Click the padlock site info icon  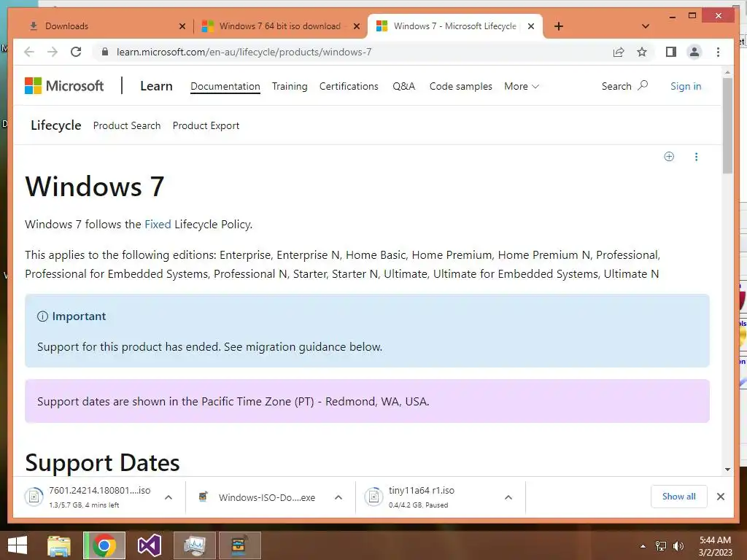pyautogui.click(x=105, y=52)
